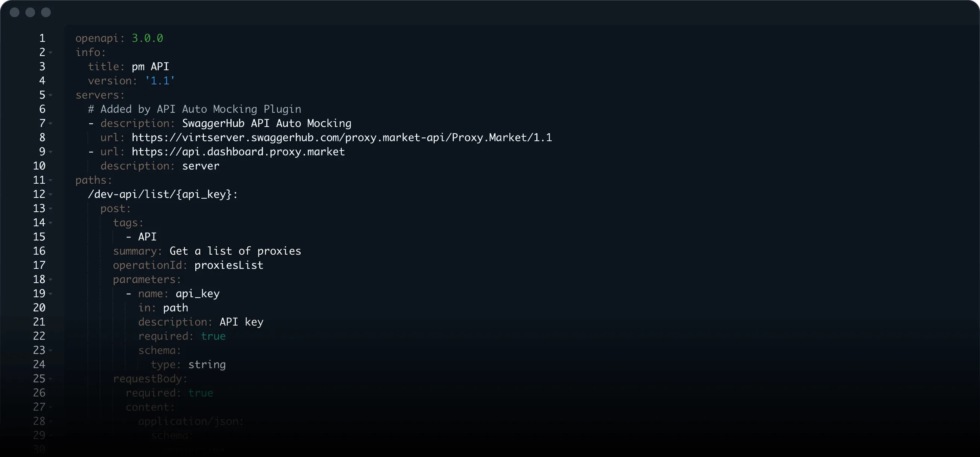Click the api.dashboard.proxy.market URL
This screenshot has height=457, width=980.
coord(238,152)
